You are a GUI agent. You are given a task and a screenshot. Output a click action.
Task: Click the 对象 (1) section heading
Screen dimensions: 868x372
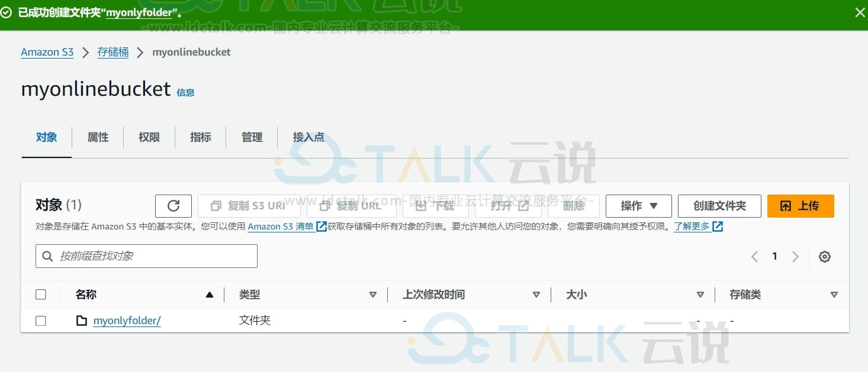click(59, 205)
